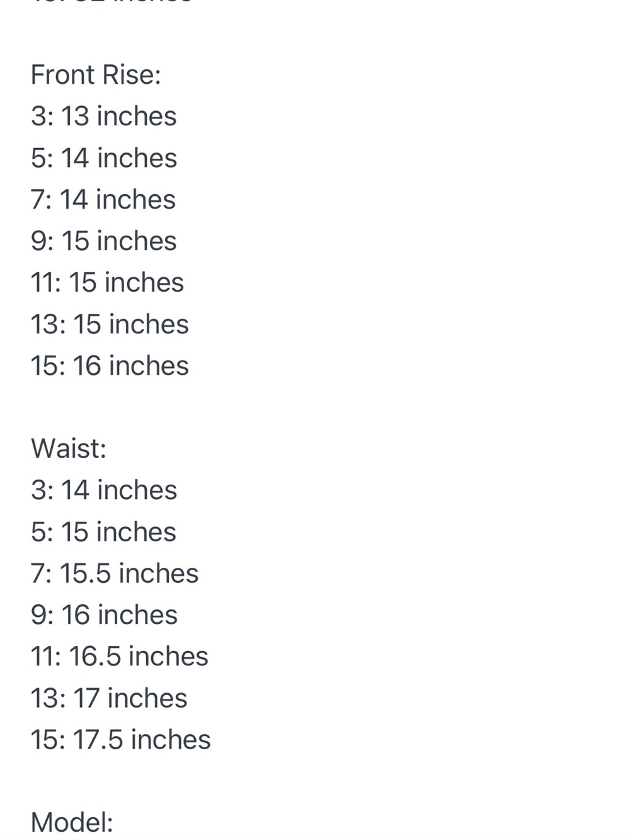
Task: Tap the "5: 15 inches" waist entry
Action: [103, 532]
